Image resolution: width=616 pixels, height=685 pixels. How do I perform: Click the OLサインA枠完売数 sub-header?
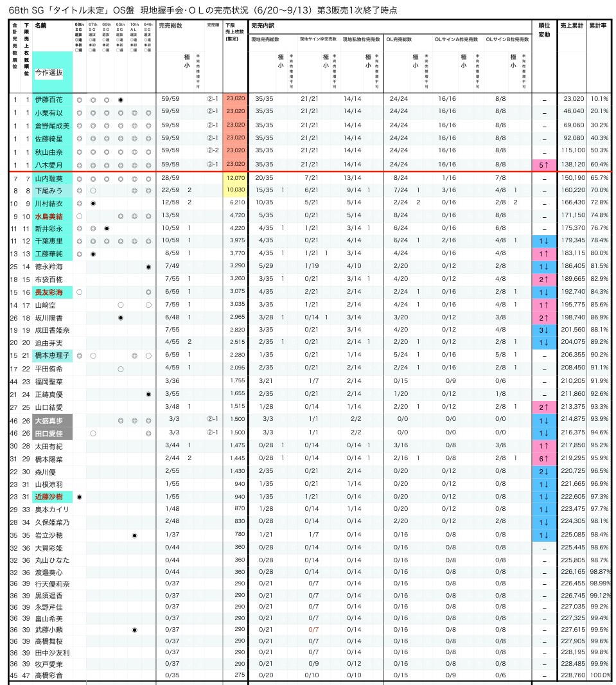pyautogui.click(x=456, y=39)
